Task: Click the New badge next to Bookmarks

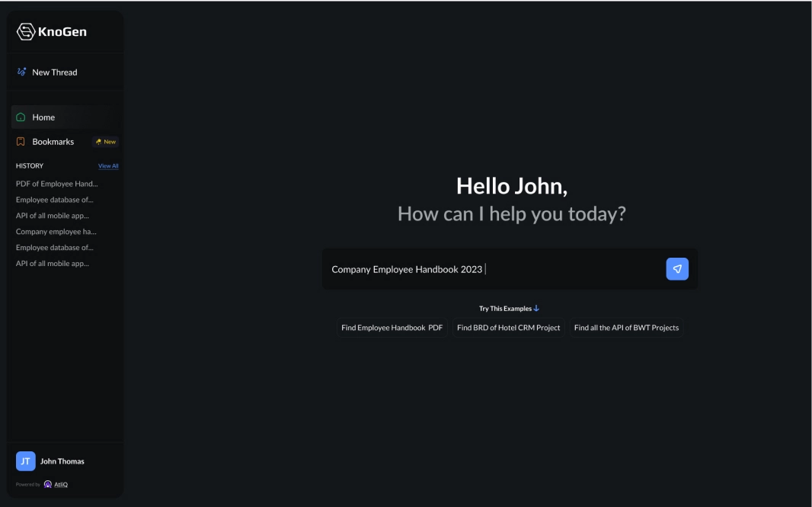Action: 106,142
